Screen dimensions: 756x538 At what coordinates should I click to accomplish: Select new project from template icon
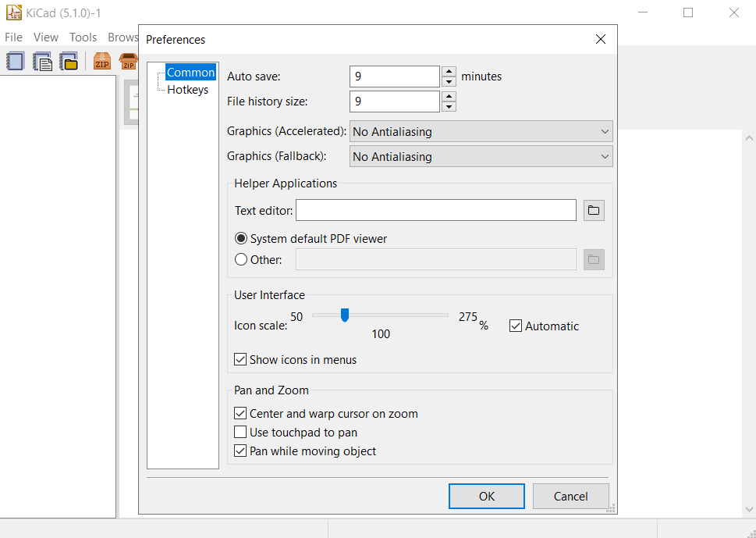coord(41,61)
